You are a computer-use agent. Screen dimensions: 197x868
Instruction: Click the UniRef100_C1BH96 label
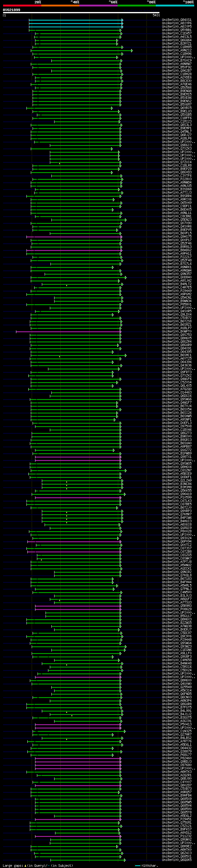[177, 54]
